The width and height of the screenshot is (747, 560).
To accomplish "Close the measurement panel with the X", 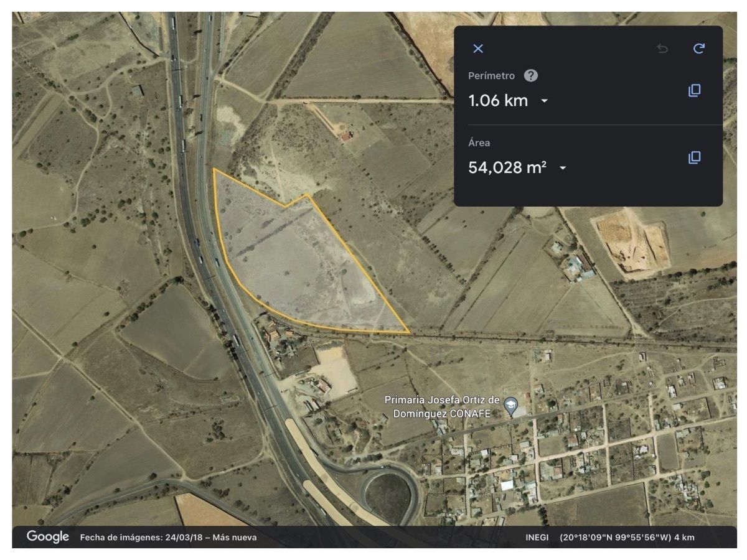I will [x=478, y=49].
